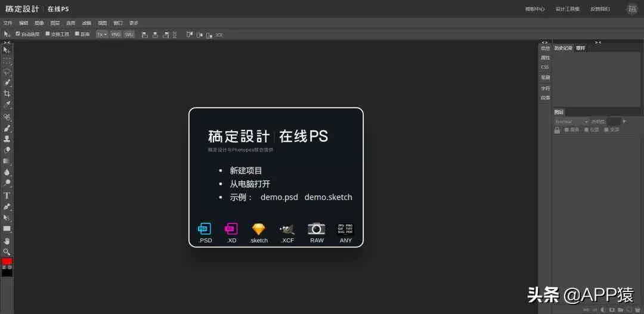
Task: Open the demo.psd example
Action: (x=279, y=197)
